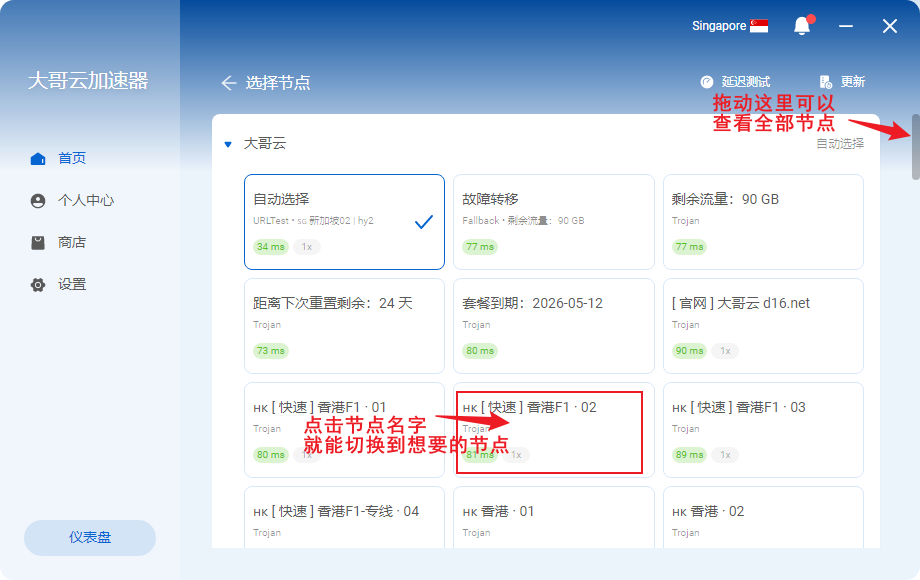This screenshot has width=920, height=580.
Task: Click the 更新 update icon
Action: click(825, 82)
